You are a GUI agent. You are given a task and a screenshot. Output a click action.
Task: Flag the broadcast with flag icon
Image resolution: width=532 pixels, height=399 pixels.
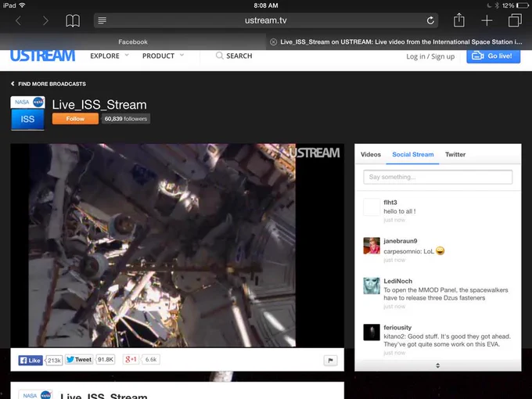tap(330, 360)
